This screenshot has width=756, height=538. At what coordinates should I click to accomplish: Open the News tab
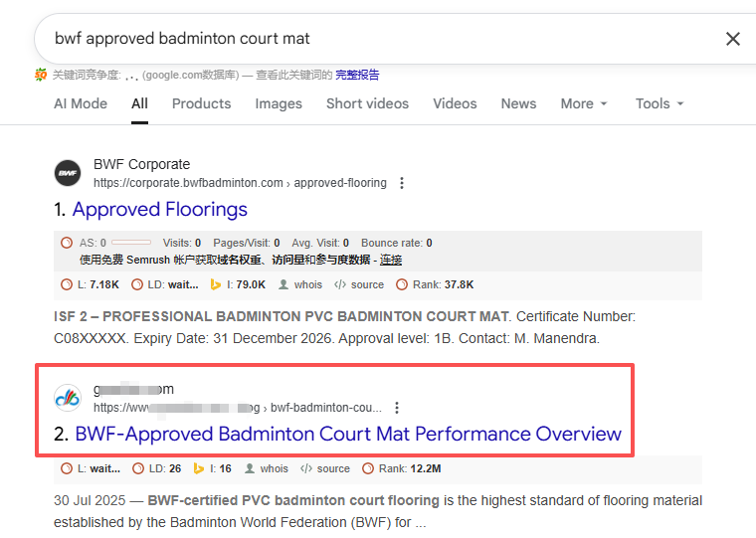[519, 103]
